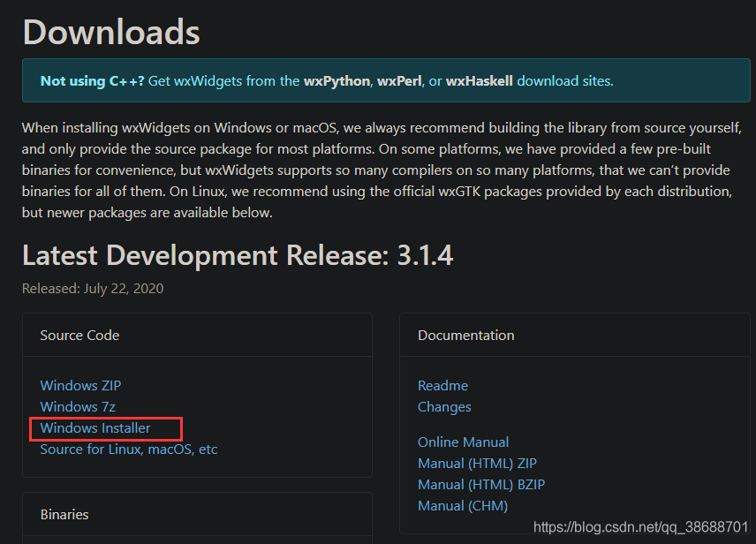
Task: Click the Windows Installer link
Action: [x=95, y=427]
